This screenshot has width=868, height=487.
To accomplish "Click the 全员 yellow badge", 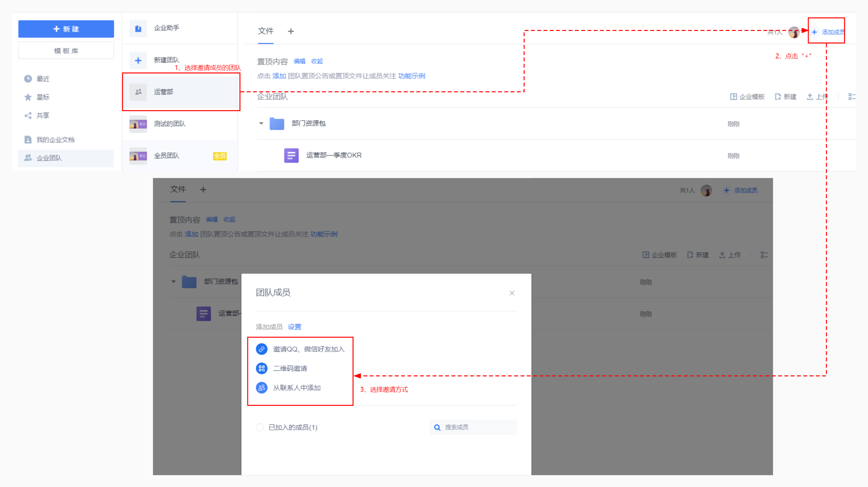I will [x=220, y=156].
